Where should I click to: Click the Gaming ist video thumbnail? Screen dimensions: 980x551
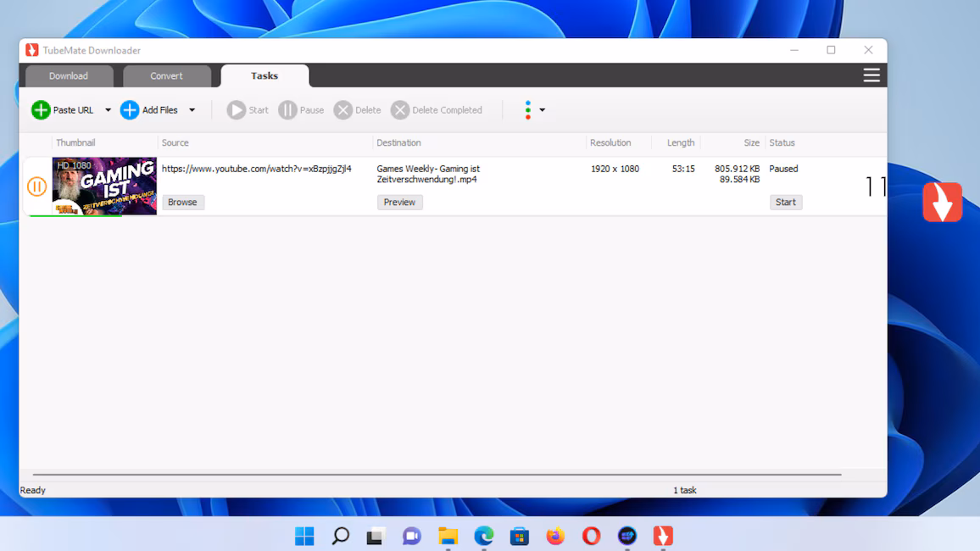(x=104, y=186)
